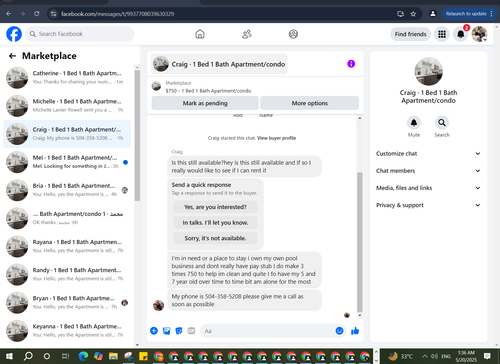Screen dimensions: 500x364
Task: Open the ENG language indicator in tray
Action: point(446,356)
